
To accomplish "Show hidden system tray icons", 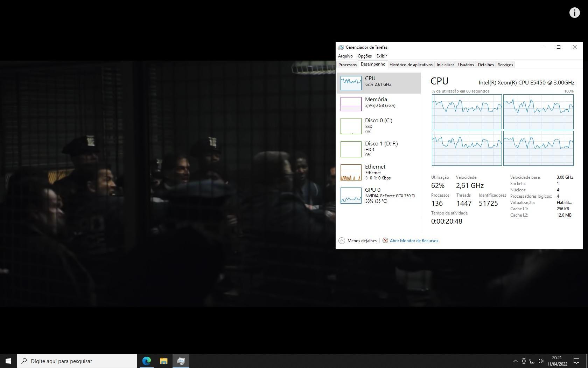I will click(x=515, y=361).
